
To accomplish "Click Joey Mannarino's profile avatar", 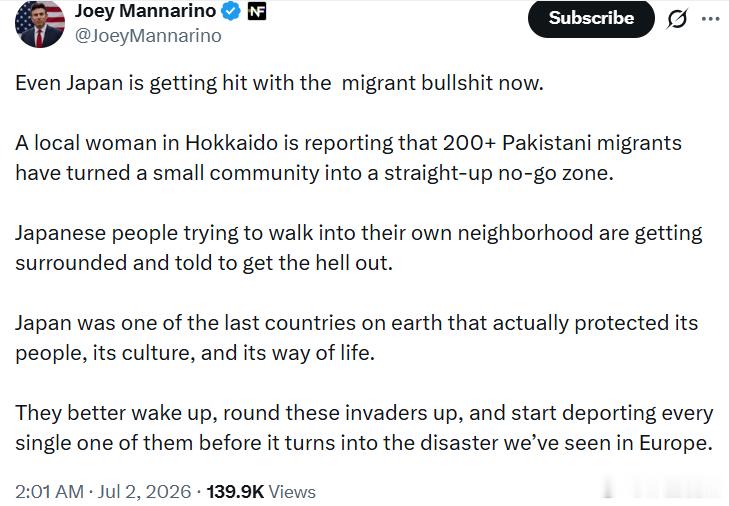I will pos(40,24).
